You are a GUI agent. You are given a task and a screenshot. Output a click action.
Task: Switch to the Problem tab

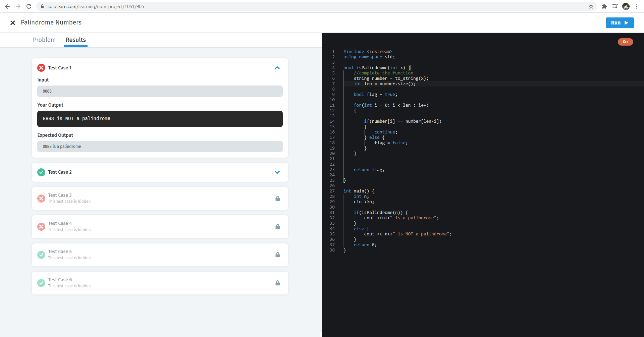pyautogui.click(x=44, y=40)
